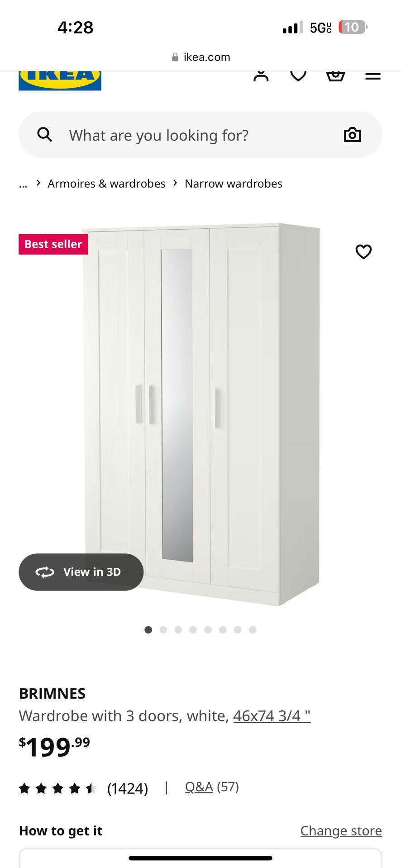This screenshot has width=401, height=868.
Task: Go to Narrow wardrobes breadcrumb
Action: 234,184
